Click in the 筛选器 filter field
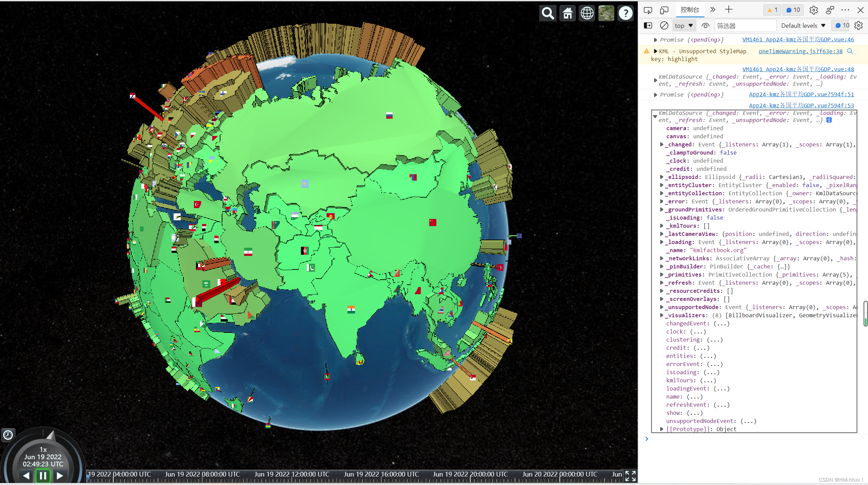The height and width of the screenshot is (485, 868). coord(745,26)
